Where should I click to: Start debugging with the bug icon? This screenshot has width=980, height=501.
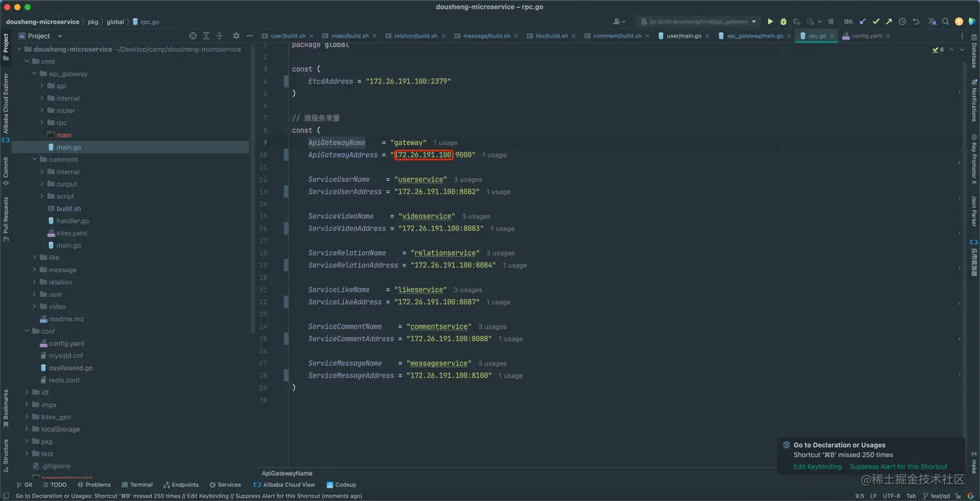tap(783, 21)
